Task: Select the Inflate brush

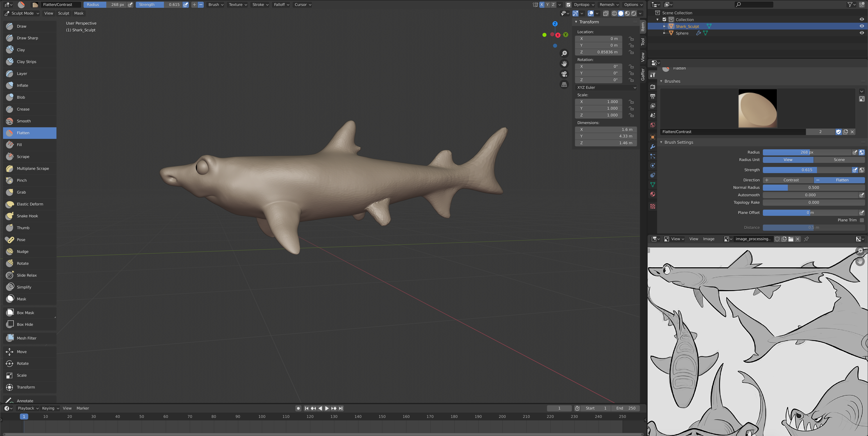Action: (x=30, y=86)
